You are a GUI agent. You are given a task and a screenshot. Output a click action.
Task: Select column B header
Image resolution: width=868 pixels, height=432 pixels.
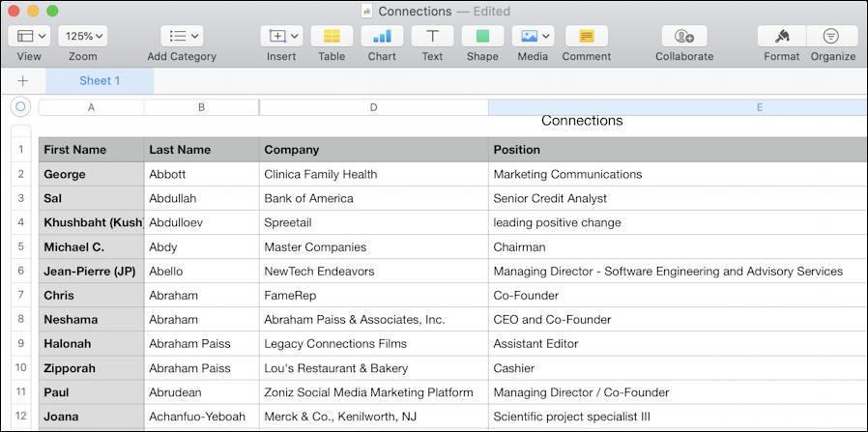point(201,107)
